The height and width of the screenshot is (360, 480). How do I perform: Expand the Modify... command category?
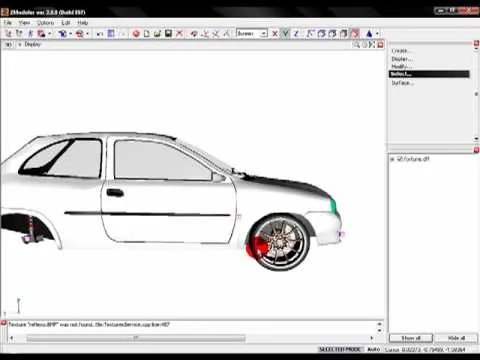click(x=401, y=66)
